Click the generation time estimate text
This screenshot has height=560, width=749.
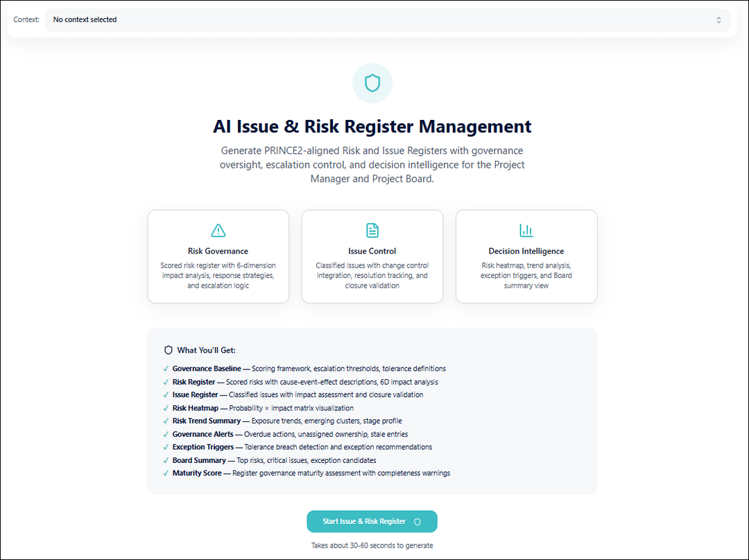point(372,545)
